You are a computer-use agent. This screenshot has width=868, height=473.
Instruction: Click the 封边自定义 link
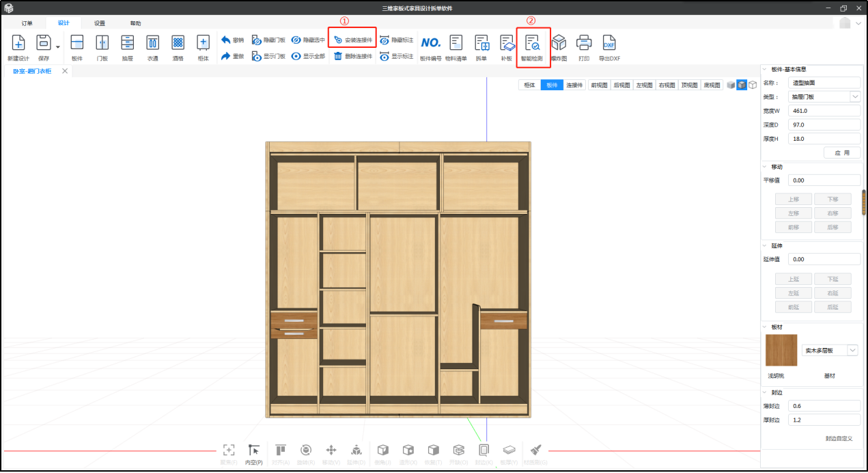pyautogui.click(x=839, y=438)
